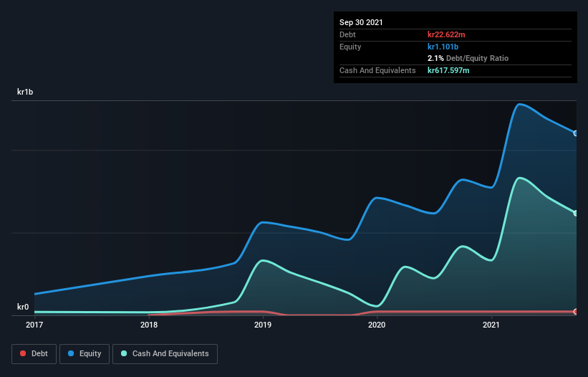Select the Equity endpoint marker on the blue line
Viewport: 588px width, 377px height.
[x=576, y=133]
